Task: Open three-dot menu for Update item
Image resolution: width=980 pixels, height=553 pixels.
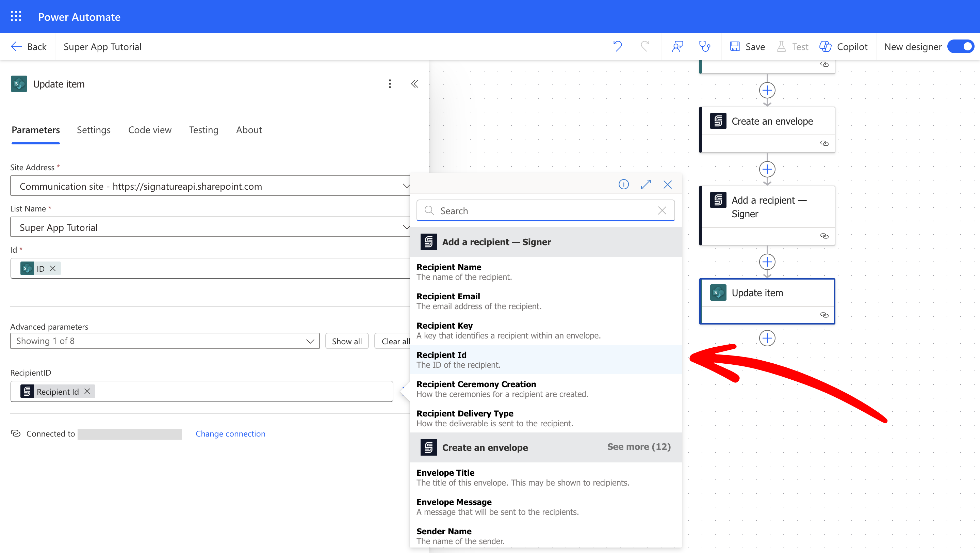Action: 390,84
